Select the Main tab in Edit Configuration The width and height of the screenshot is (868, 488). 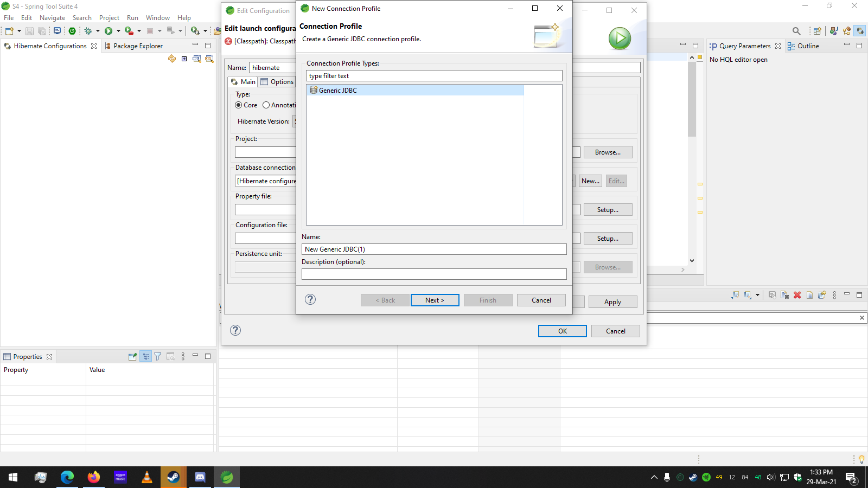243,82
